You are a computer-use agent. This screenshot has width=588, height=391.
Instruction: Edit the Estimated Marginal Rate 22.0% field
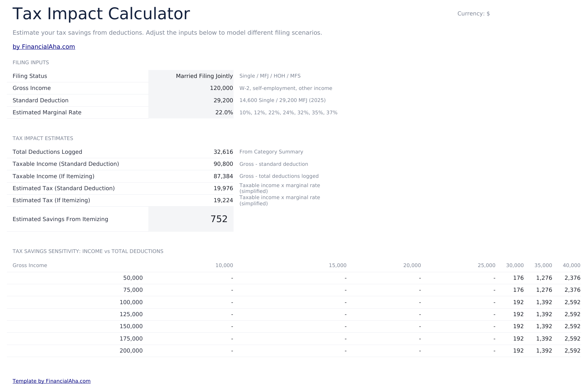point(191,113)
